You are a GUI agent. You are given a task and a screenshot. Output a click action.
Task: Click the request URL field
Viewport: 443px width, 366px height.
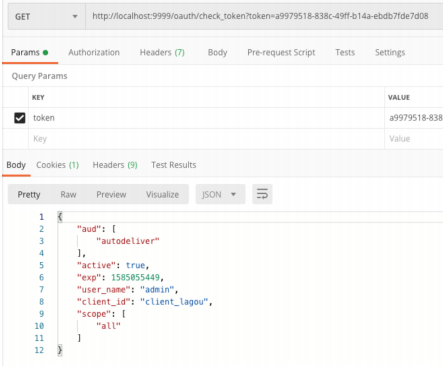coord(264,16)
